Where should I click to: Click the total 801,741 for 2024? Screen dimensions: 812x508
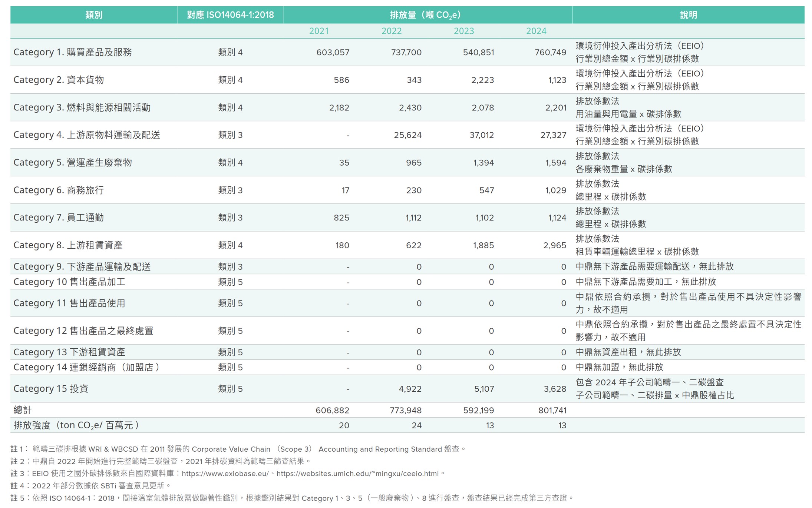point(552,410)
